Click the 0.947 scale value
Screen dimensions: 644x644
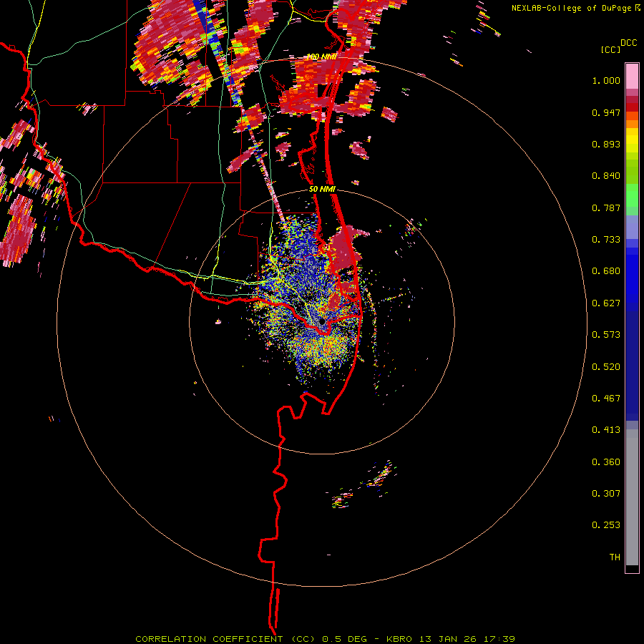(x=606, y=112)
